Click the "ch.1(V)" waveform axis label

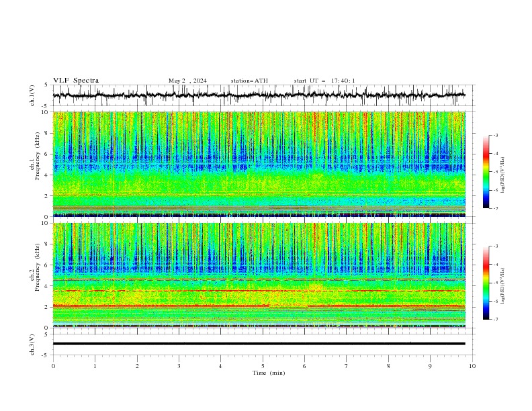click(x=32, y=95)
